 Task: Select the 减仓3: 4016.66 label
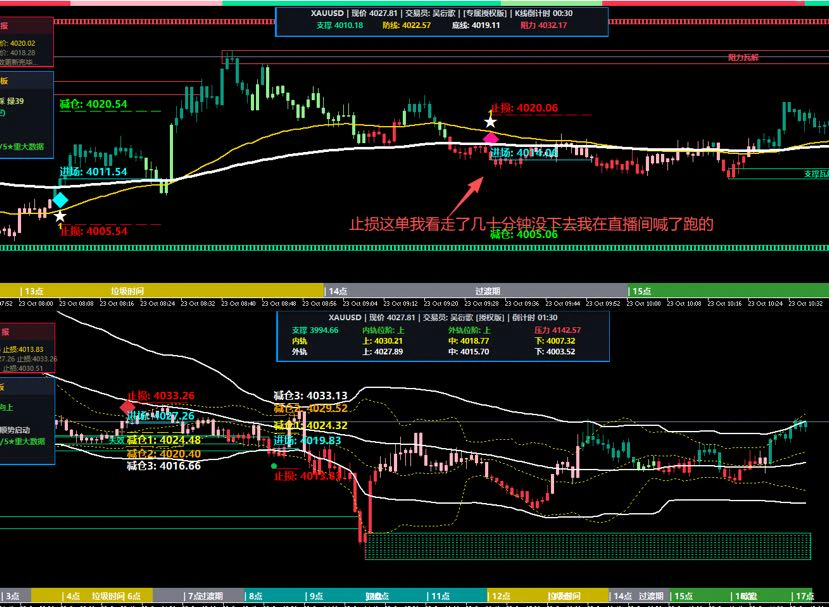click(x=163, y=466)
